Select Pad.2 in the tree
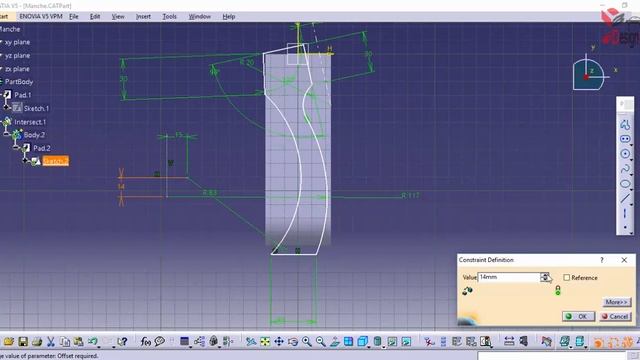 [x=42, y=148]
